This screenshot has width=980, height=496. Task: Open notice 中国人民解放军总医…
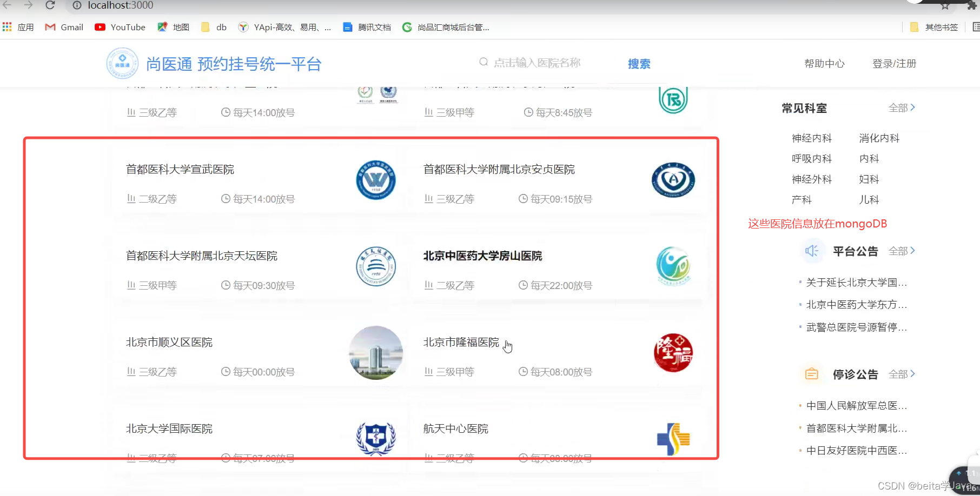pyautogui.click(x=857, y=406)
